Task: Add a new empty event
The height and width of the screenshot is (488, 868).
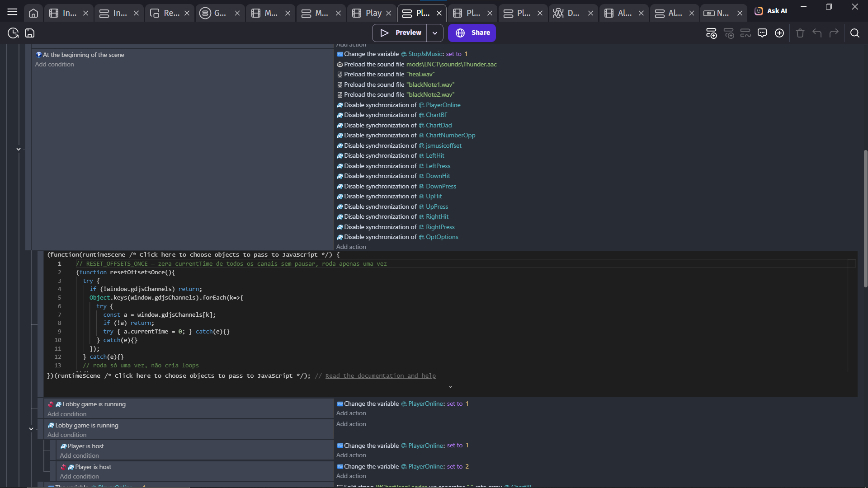Action: 711,33
